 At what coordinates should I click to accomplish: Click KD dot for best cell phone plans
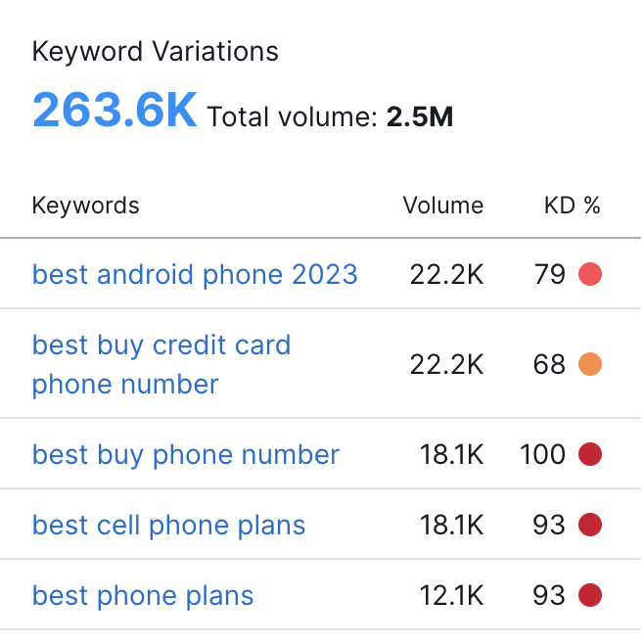click(590, 526)
